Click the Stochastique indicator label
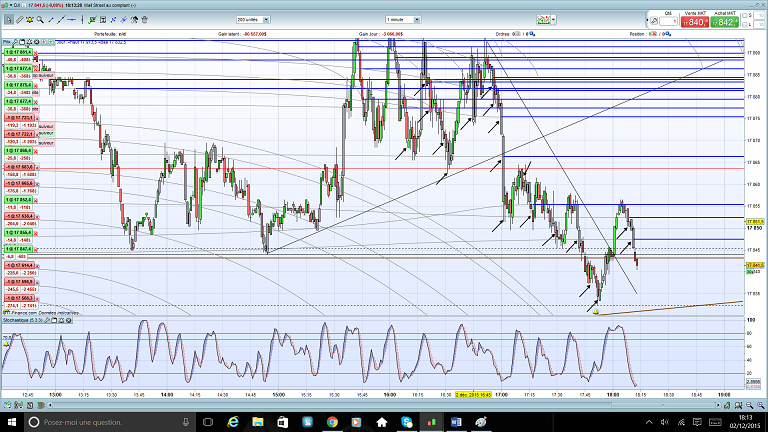 (x=23, y=320)
